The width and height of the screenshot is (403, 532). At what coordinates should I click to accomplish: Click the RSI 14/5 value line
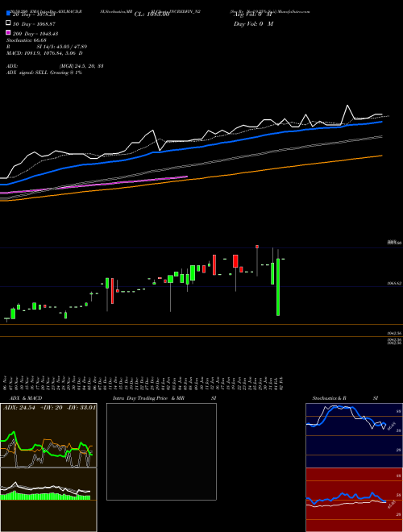click(47, 47)
